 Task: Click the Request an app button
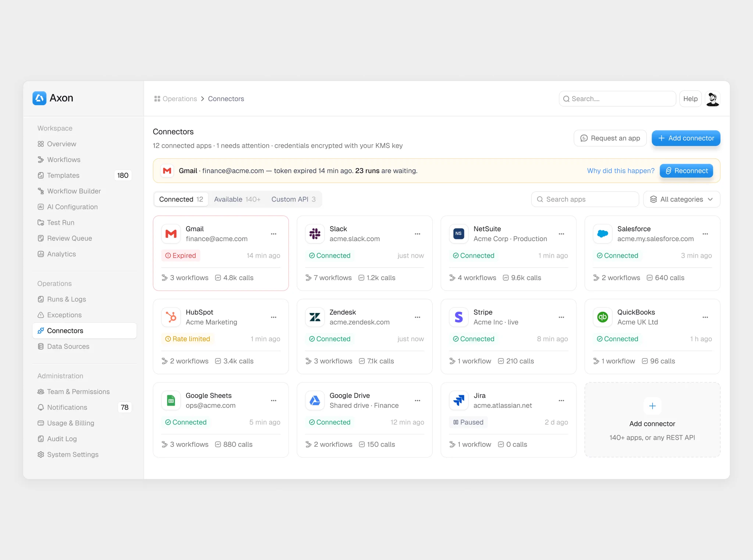(x=610, y=138)
